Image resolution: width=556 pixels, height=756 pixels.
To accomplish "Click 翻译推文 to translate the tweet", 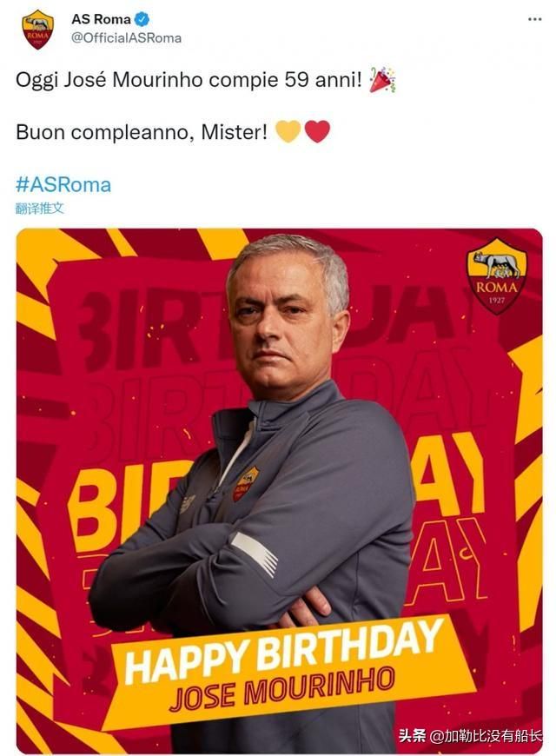I will click(40, 209).
